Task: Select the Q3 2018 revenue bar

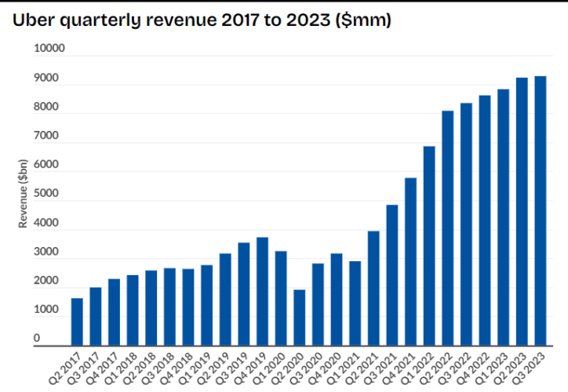Action: pos(169,307)
